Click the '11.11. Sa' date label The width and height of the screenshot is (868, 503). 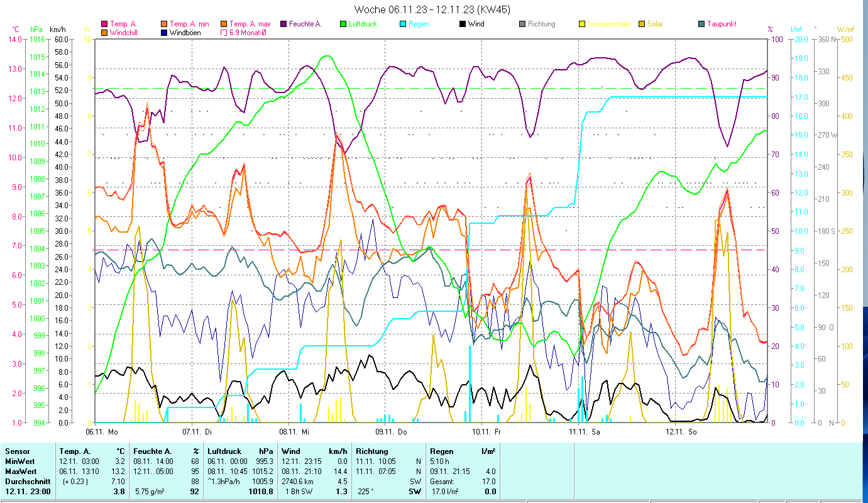(585, 432)
